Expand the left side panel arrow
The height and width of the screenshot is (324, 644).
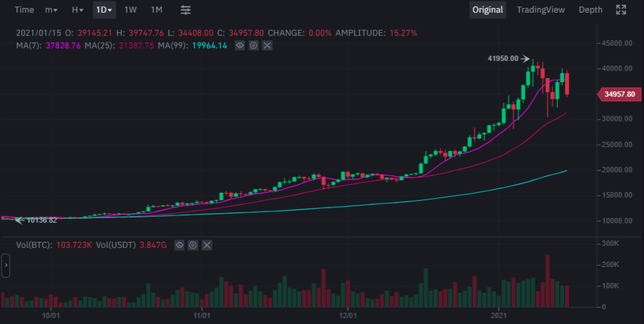(x=5, y=265)
